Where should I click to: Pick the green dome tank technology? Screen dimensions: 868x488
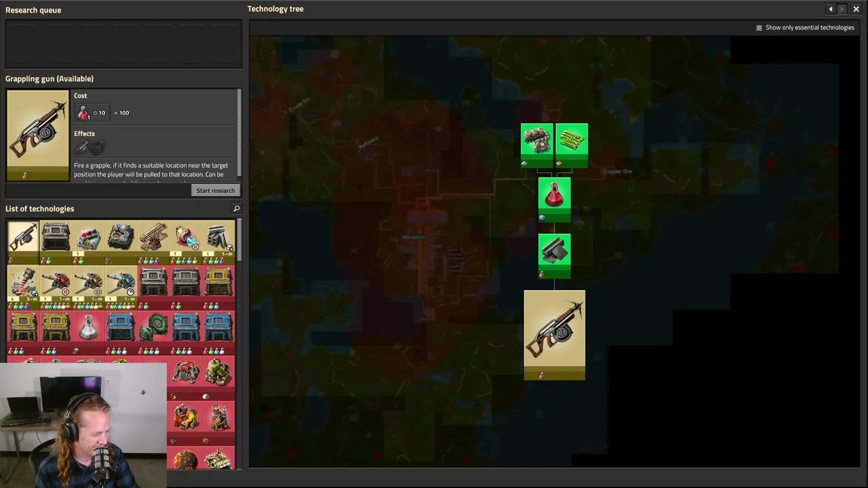tap(218, 377)
